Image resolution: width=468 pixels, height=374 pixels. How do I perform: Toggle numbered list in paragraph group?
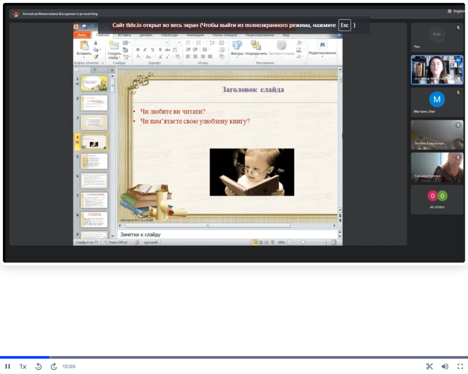[199, 43]
